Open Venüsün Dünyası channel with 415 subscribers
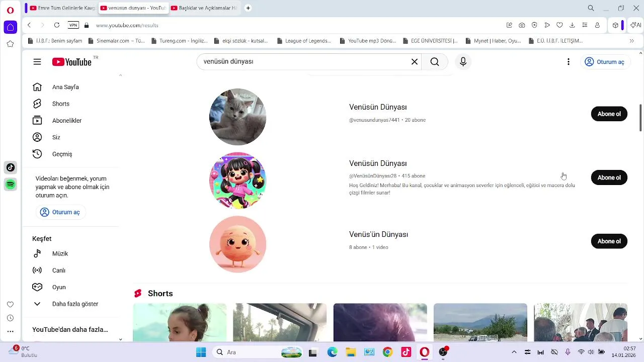 click(378, 163)
